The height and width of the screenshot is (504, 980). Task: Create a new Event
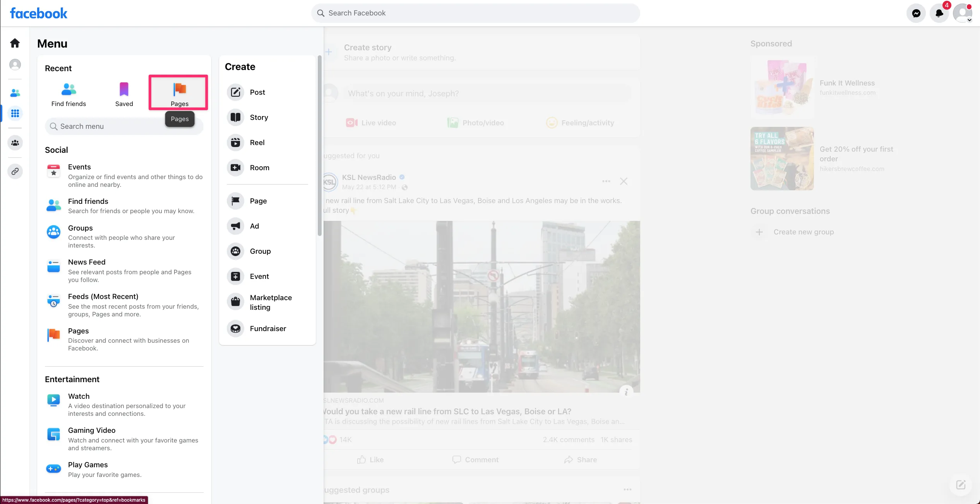pos(267,276)
